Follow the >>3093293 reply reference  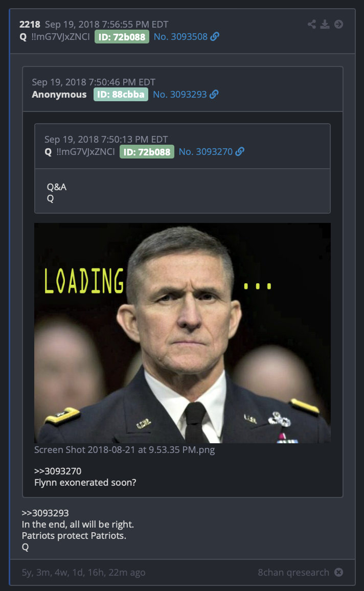tap(45, 513)
